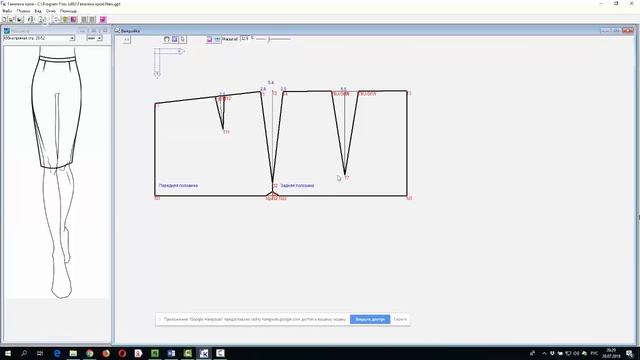Open the measurement units dropdown in left panel
The height and width of the screenshot is (360, 640).
[x=100, y=38]
